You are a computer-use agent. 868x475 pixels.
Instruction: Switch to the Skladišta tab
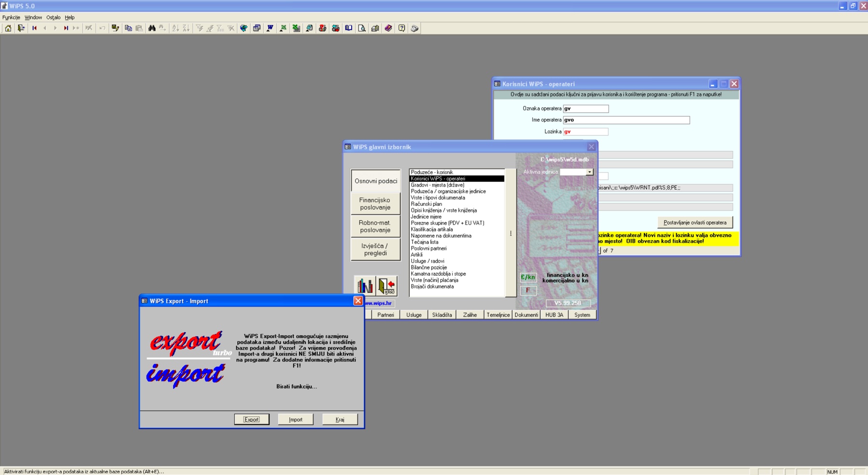click(442, 315)
